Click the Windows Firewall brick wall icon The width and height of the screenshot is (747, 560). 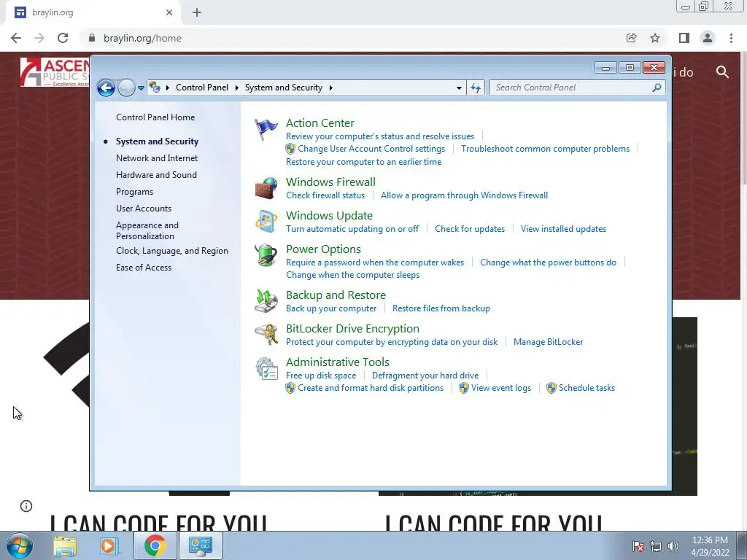(x=266, y=188)
